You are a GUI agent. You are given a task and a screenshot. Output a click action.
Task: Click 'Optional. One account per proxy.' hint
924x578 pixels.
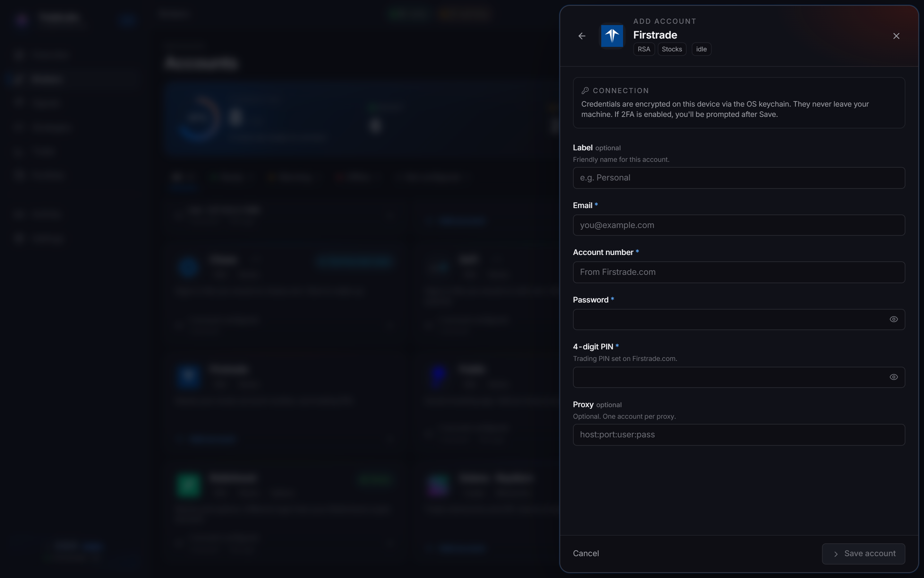pos(624,417)
